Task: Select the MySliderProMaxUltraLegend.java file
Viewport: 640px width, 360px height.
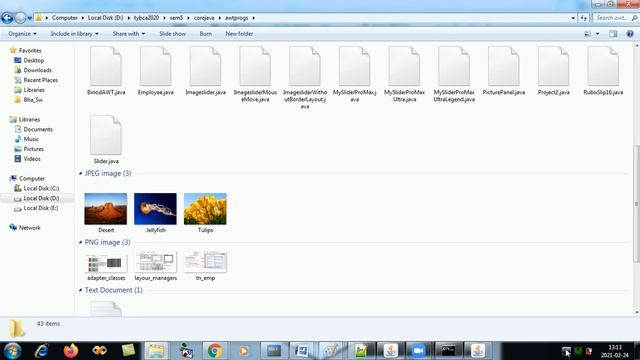Action: click(454, 74)
